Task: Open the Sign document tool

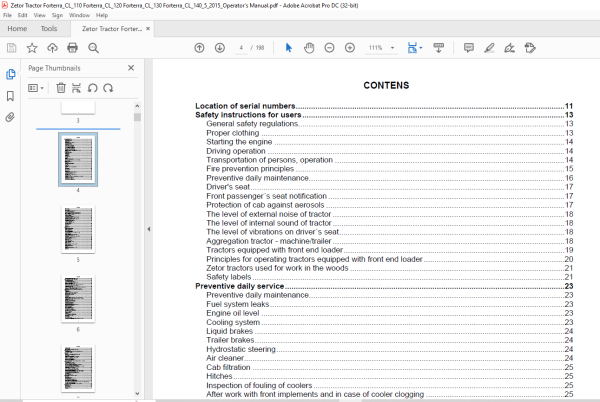Action: pos(509,48)
